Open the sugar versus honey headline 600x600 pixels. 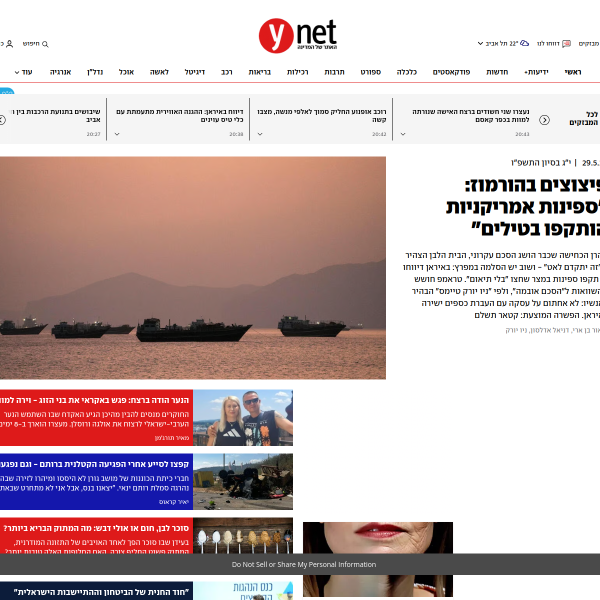coord(96,528)
